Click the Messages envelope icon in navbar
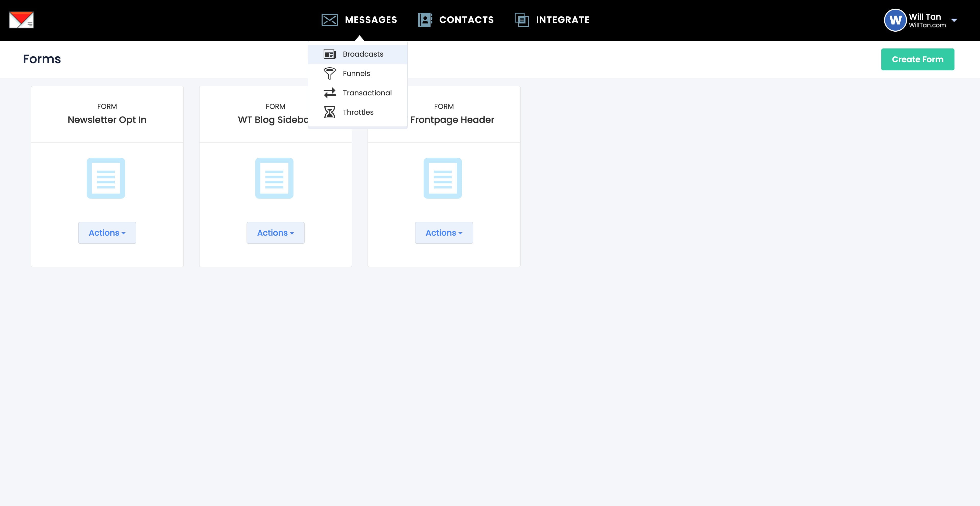Image resolution: width=980 pixels, height=506 pixels. click(329, 20)
